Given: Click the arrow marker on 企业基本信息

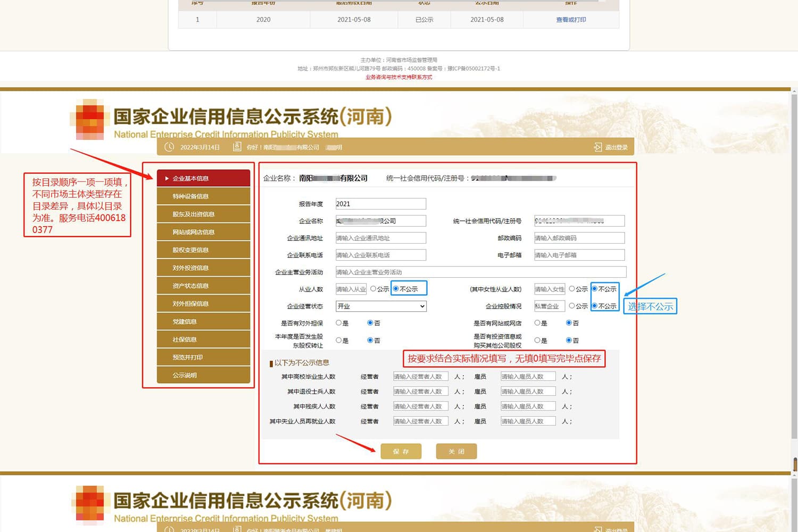Looking at the screenshot, I should tap(167, 179).
